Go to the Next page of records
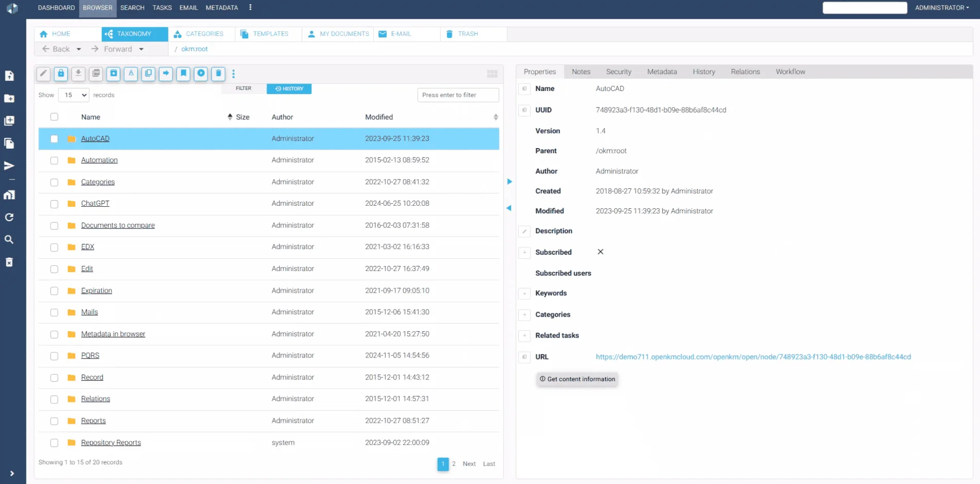980x484 pixels. click(469, 464)
